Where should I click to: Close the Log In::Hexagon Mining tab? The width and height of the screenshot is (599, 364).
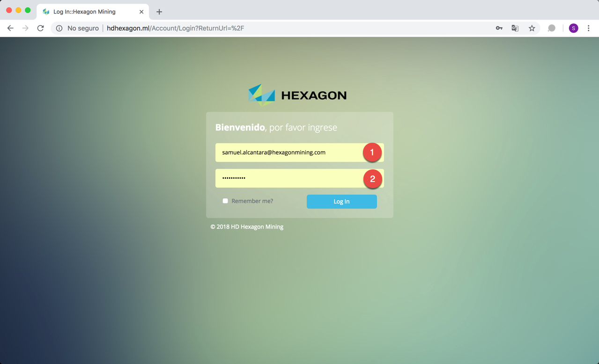click(x=141, y=12)
